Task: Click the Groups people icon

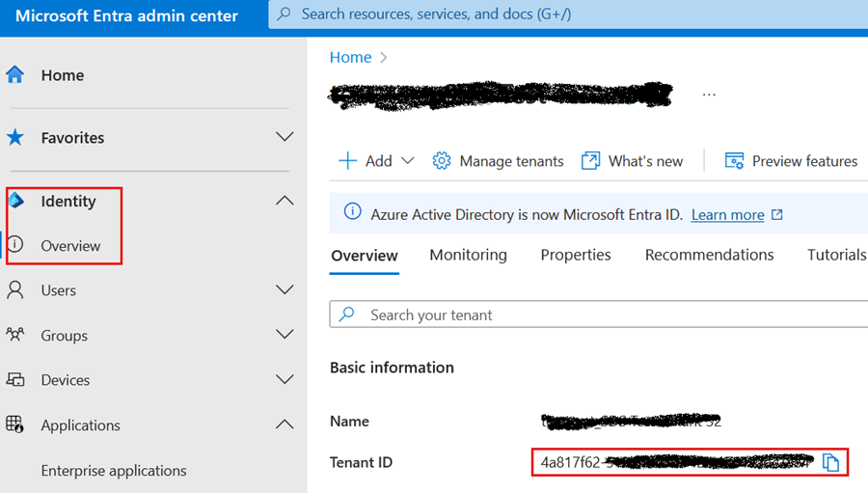Action: click(x=14, y=335)
